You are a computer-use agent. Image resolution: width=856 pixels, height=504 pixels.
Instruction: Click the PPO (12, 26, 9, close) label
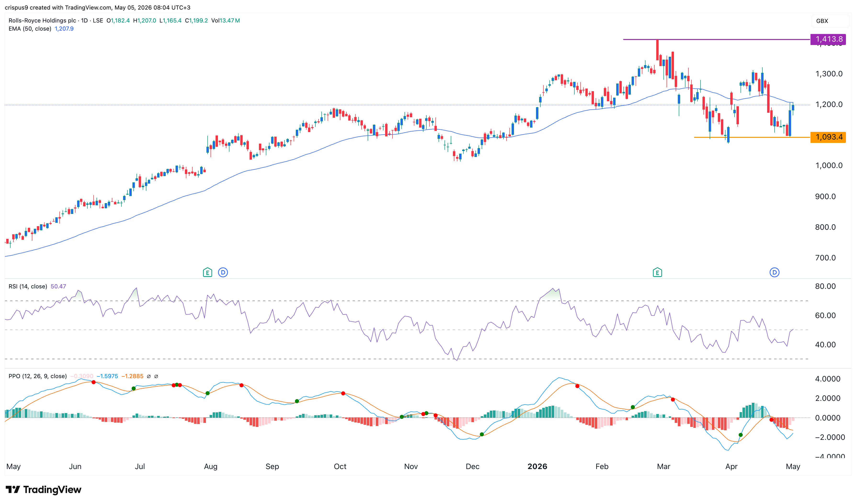point(38,376)
